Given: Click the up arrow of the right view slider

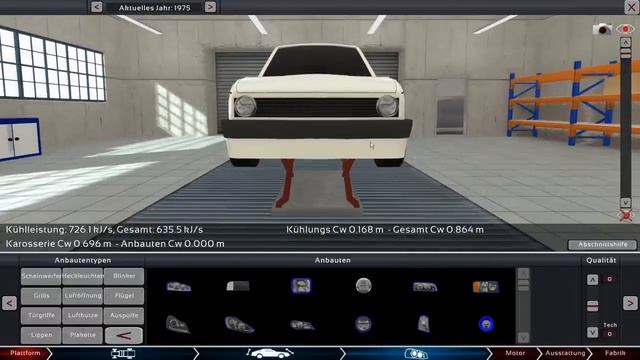Looking at the screenshot, I should pos(625,42).
